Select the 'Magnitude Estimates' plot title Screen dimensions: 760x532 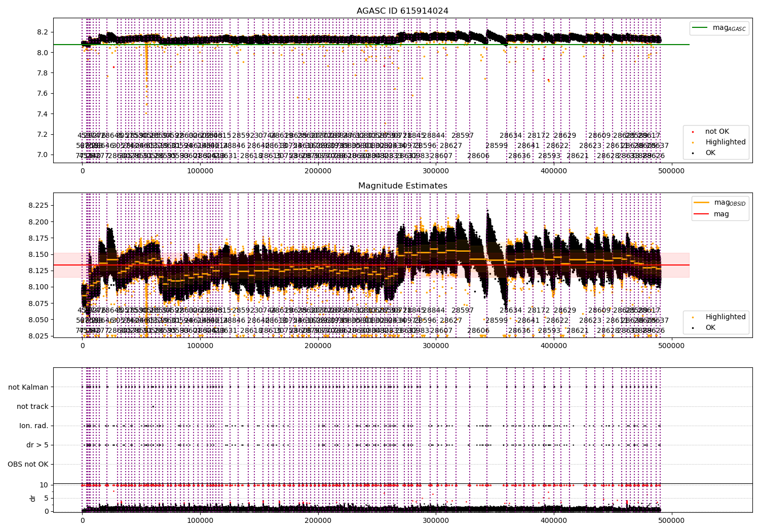pyautogui.click(x=402, y=186)
